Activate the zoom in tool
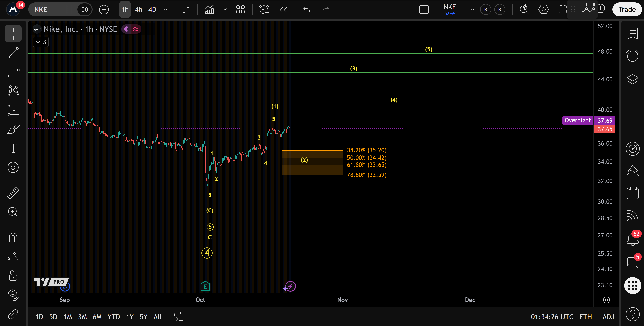Image resolution: width=644 pixels, height=326 pixels. (x=13, y=212)
